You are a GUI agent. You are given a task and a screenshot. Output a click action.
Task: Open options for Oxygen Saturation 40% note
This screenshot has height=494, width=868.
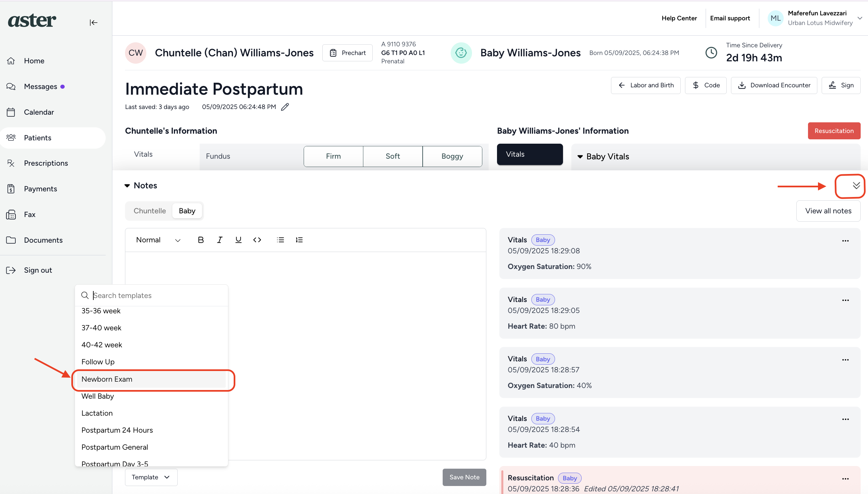pyautogui.click(x=845, y=360)
